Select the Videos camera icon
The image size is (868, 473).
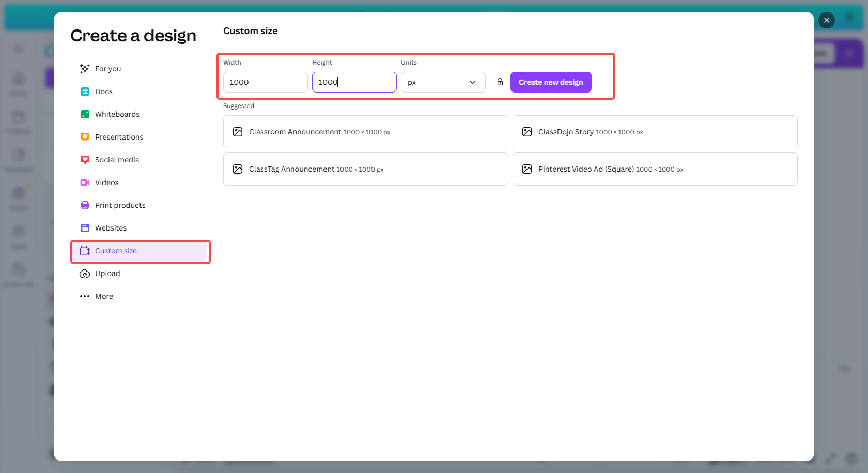85,182
